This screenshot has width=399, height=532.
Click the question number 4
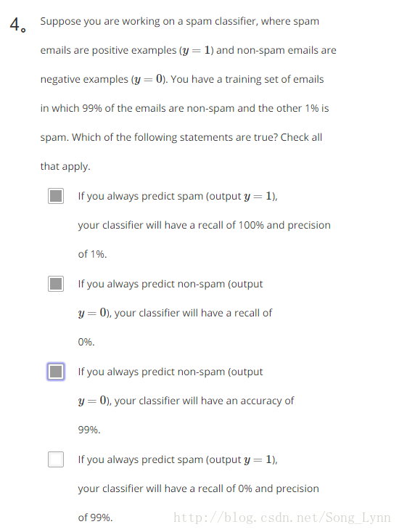click(17, 25)
